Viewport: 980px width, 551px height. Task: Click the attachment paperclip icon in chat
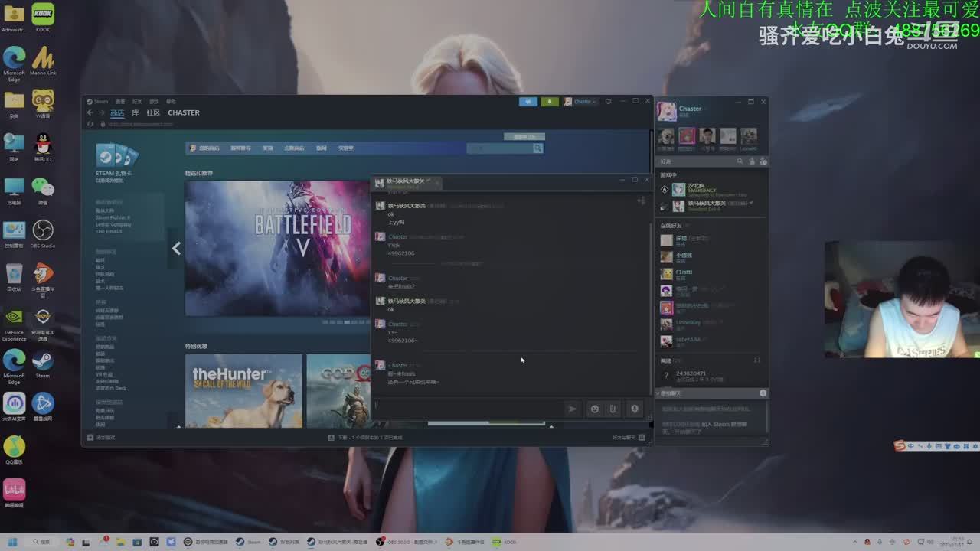[x=612, y=409]
